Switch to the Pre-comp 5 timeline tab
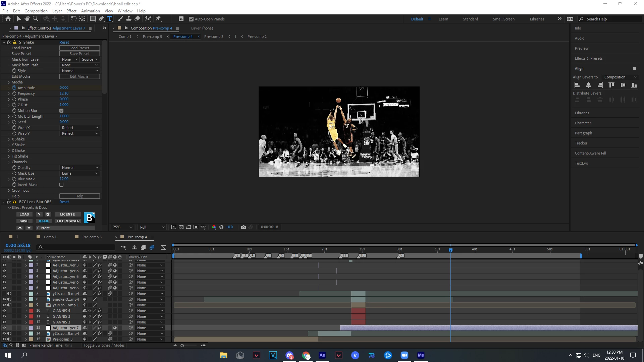The height and width of the screenshot is (362, 644). 92,237
